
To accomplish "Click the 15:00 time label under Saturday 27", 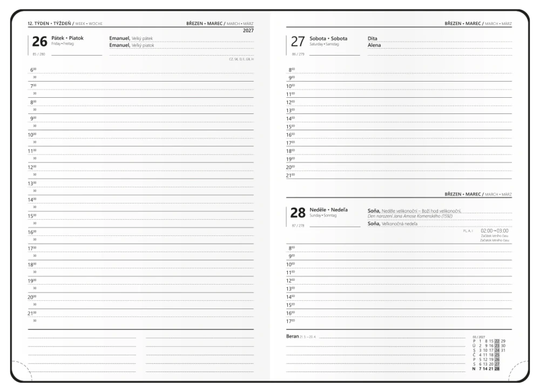I will point(291,127).
